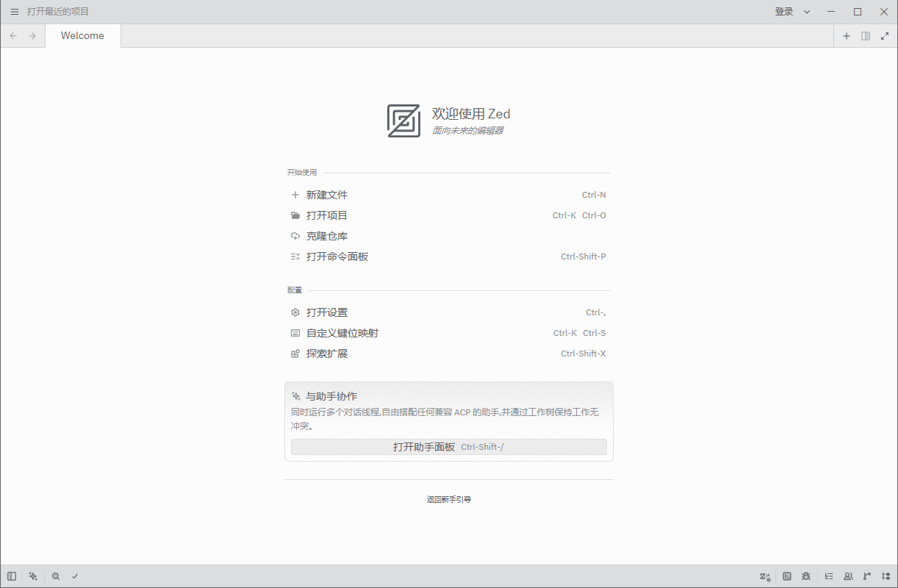Go back with the left arrow
Image resolution: width=898 pixels, height=588 pixels.
[13, 36]
